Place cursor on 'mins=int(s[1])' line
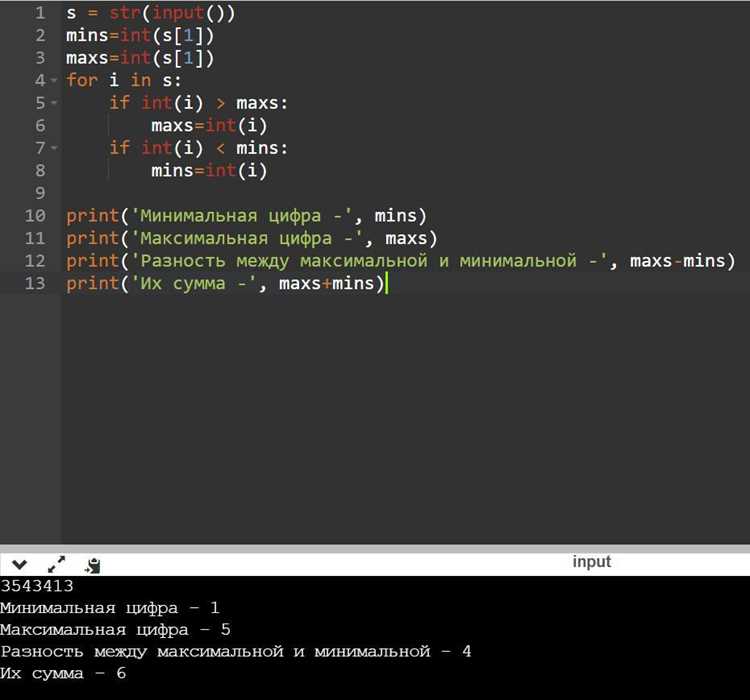Image resolution: width=750 pixels, height=700 pixels. 140,35
